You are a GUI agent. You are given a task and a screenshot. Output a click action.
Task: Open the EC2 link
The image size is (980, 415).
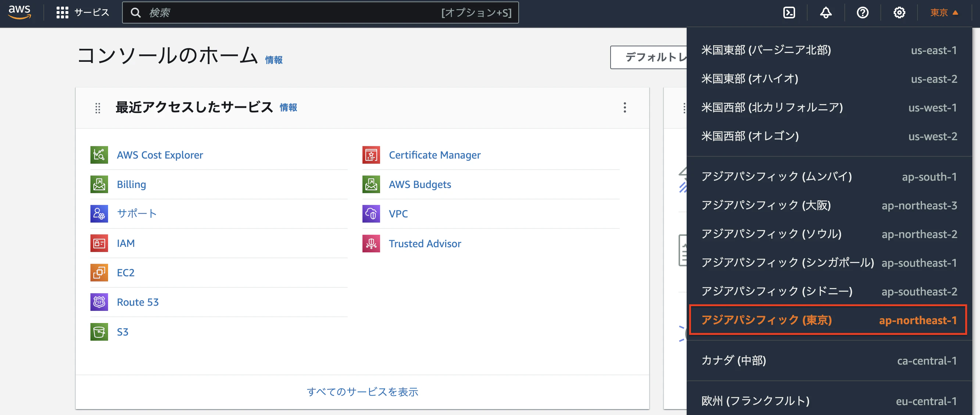126,273
